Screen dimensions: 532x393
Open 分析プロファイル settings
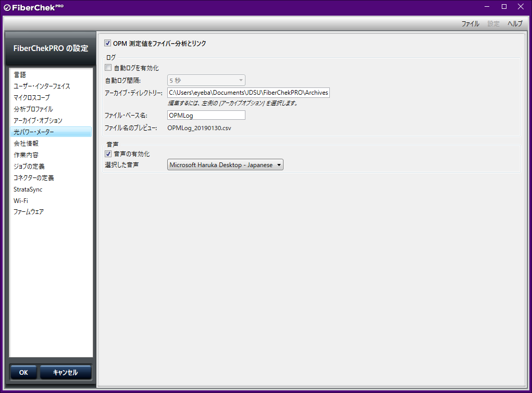pyautogui.click(x=51, y=109)
